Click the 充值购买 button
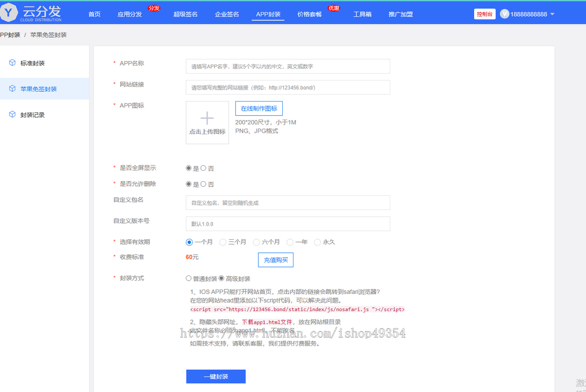 point(276,260)
